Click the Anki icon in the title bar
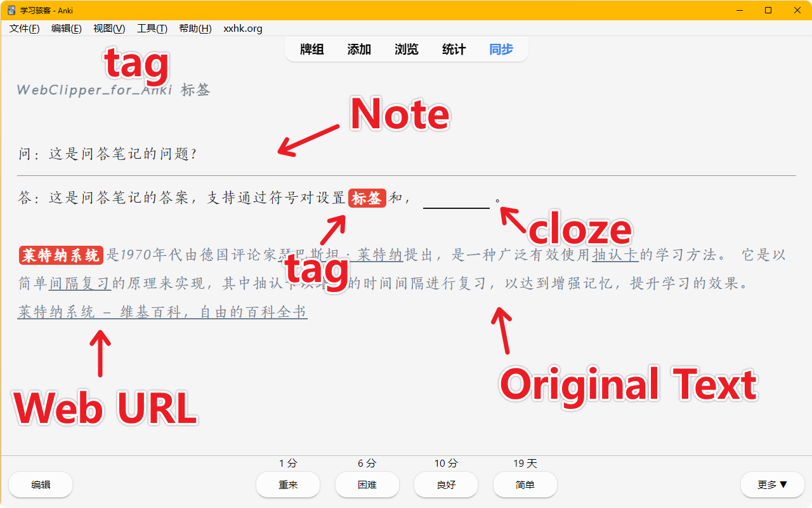Screen dimensions: 812x508 coord(10,10)
